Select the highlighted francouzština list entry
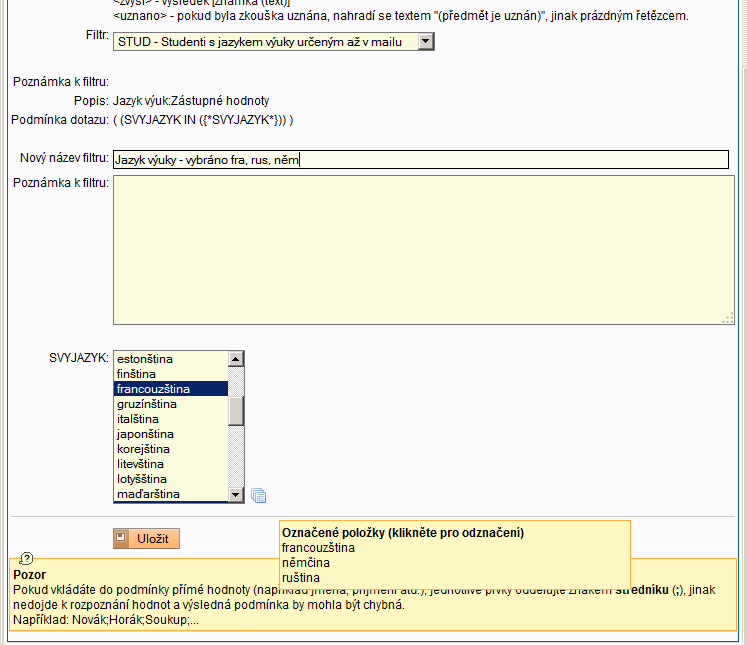The image size is (747, 645). (153, 388)
